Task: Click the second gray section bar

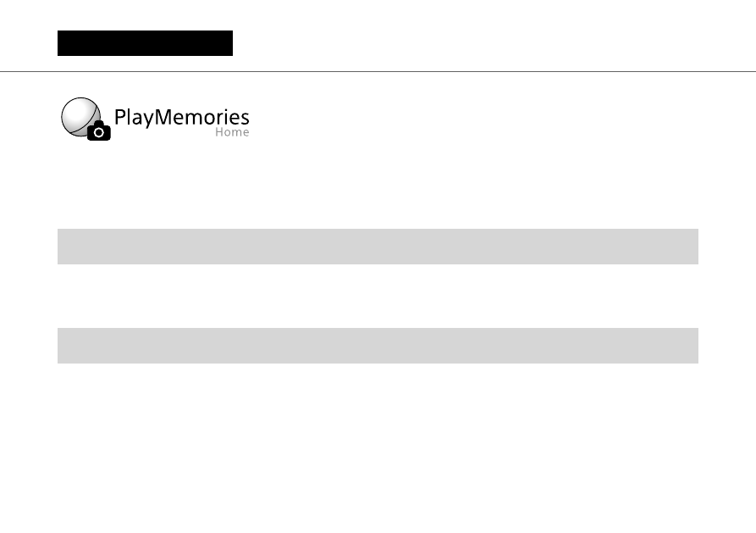Action: 378,346
